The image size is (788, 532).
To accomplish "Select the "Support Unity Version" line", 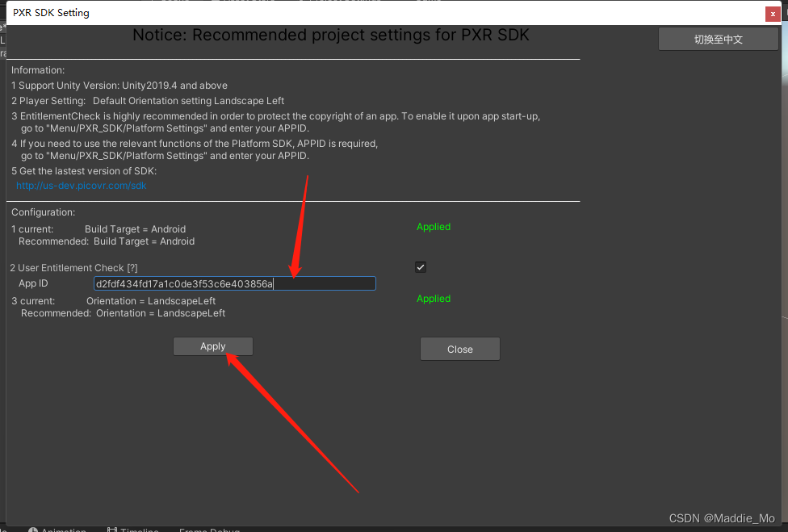I will (x=119, y=86).
